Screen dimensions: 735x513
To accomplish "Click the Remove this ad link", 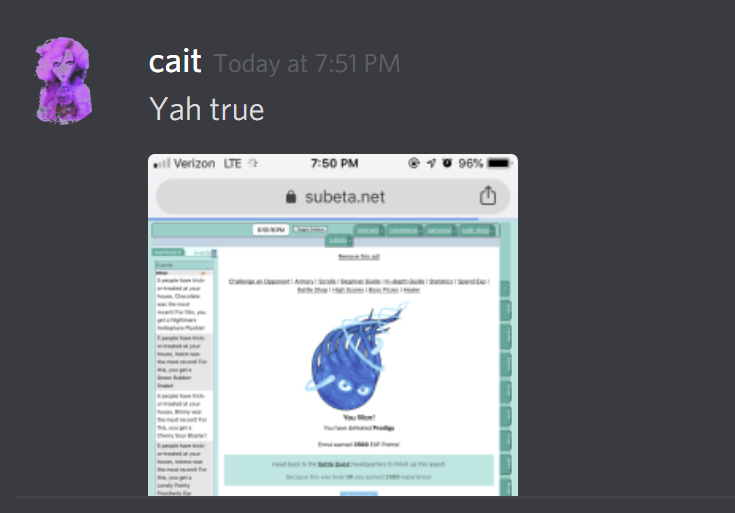I will click(359, 256).
